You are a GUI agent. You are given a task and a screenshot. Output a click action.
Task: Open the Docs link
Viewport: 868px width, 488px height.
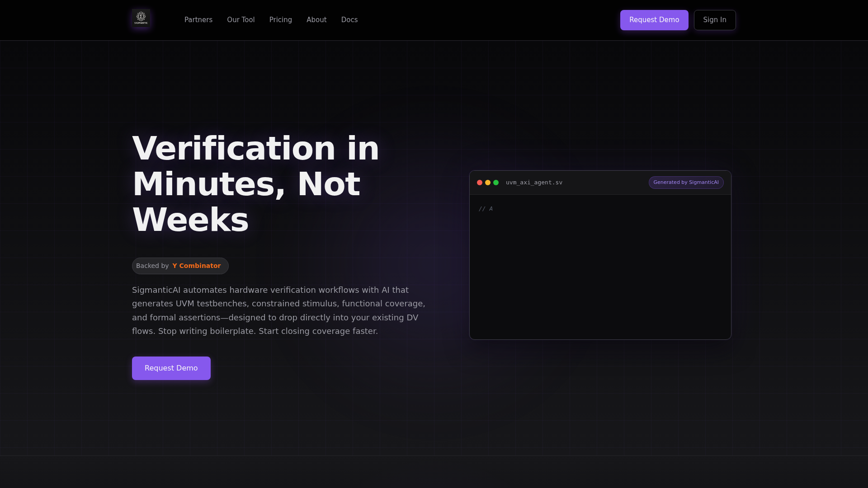click(349, 20)
